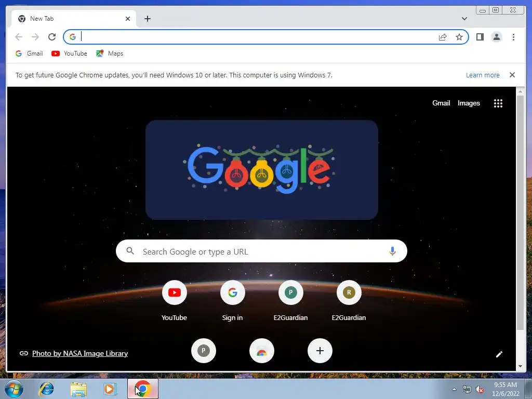
Task: Click the customize Chrome pencil icon
Action: point(499,354)
